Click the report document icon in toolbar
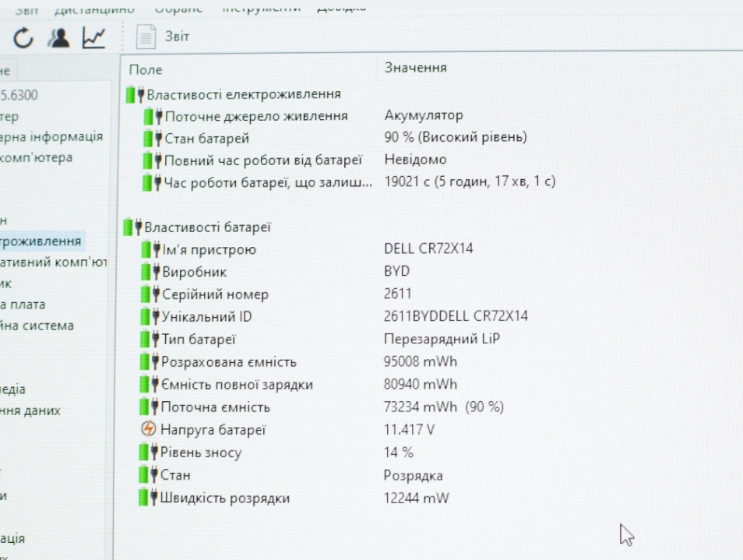This screenshot has width=743, height=560. 146,37
